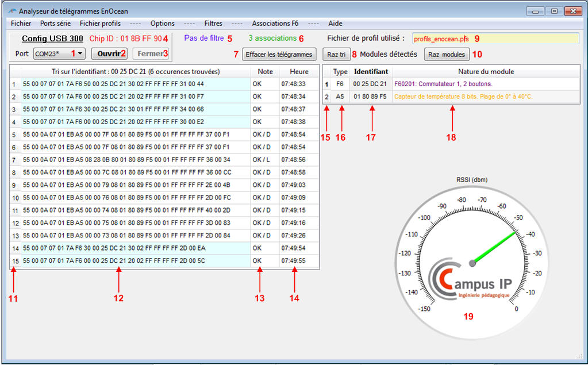Click the dolphin app icon in title bar
This screenshot has height=365, width=588.
[x=11, y=11]
